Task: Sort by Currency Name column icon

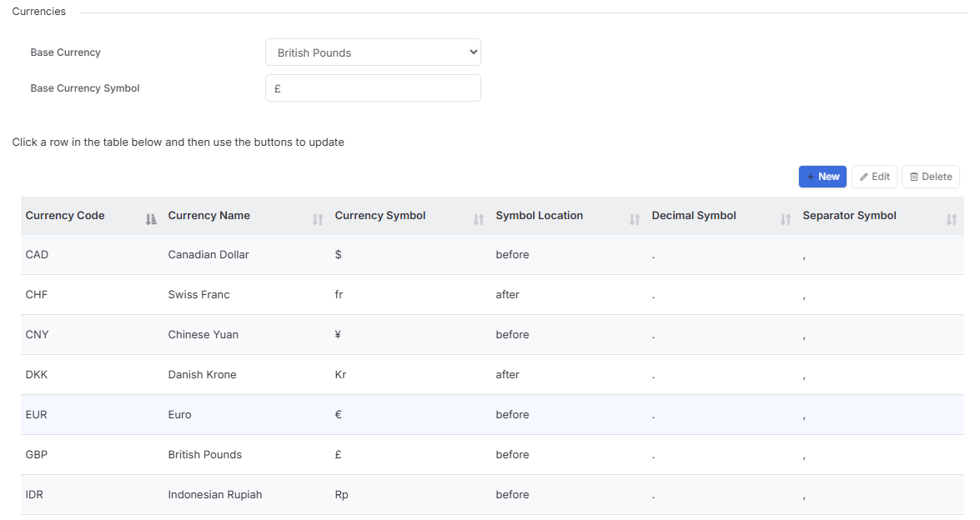Action: (318, 219)
